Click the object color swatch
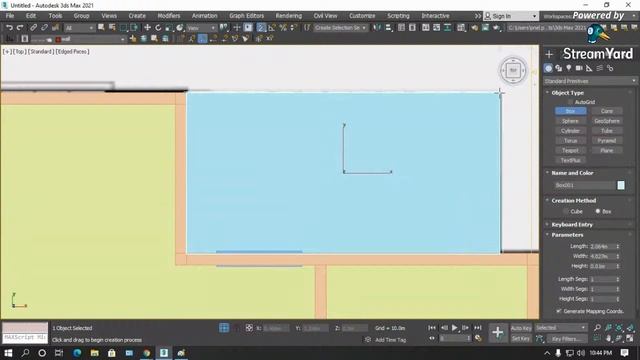640x360 pixels. [621, 185]
